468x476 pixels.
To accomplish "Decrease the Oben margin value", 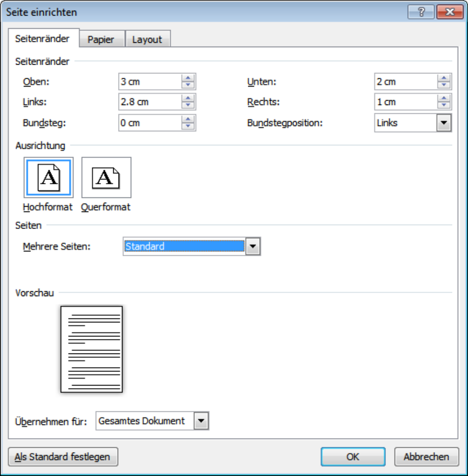I will coord(188,85).
